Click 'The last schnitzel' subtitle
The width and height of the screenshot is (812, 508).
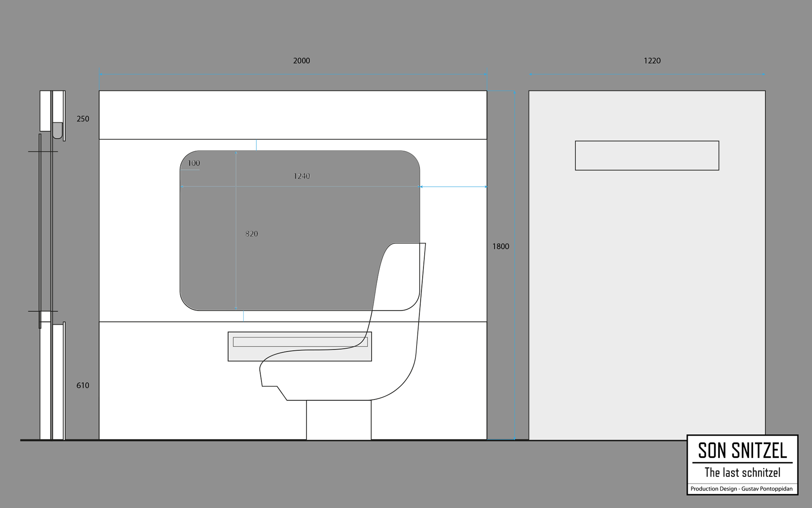click(742, 472)
